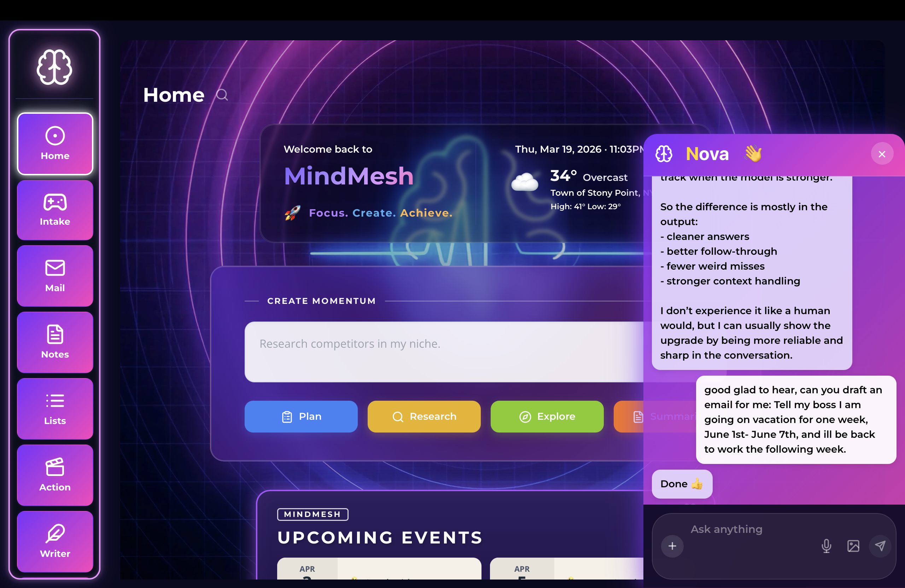Open Mail from the sidebar
The image size is (905, 588).
tap(55, 276)
